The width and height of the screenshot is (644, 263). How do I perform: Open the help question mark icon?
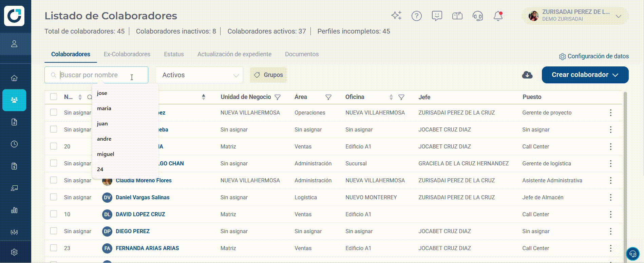[x=417, y=16]
